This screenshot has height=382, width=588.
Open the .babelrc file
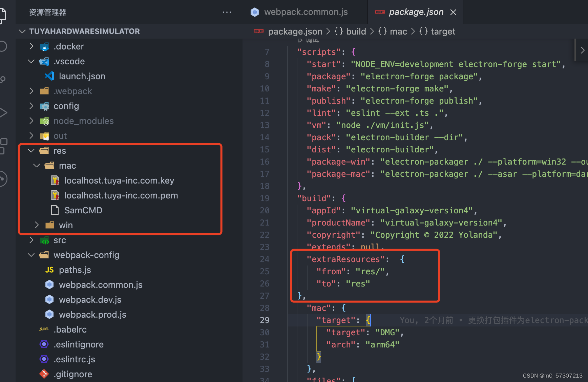[70, 330]
